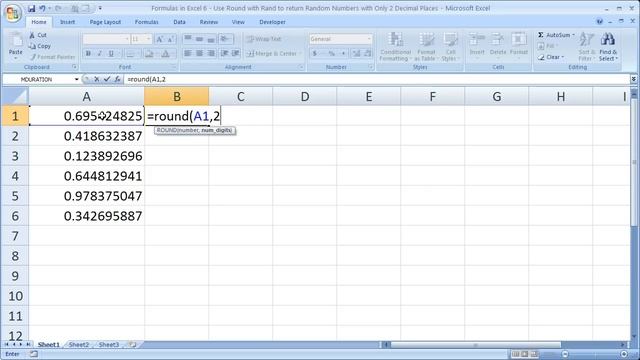Click the Shrink Font icon
Viewport: 640px width, 360px height.
tap(171, 39)
